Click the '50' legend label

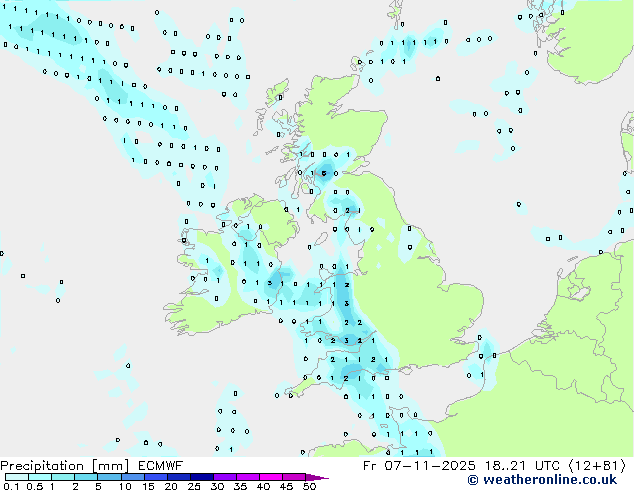(309, 486)
